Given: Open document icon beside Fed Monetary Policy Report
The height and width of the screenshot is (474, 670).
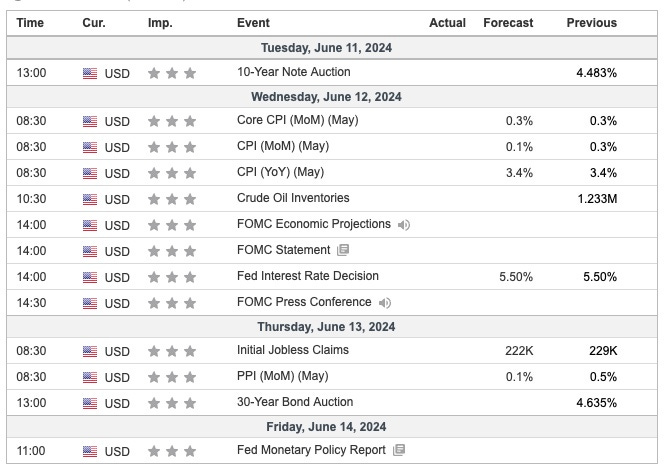Looking at the screenshot, I should click(x=399, y=450).
